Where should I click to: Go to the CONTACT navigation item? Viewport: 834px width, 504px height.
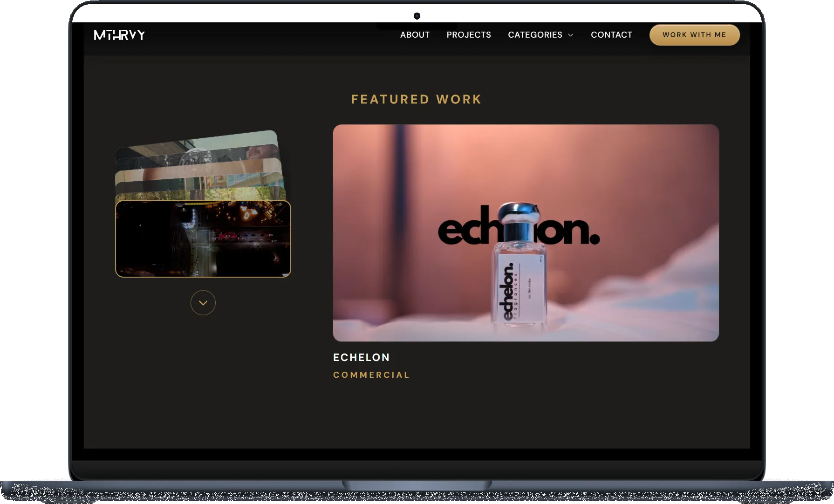tap(611, 34)
